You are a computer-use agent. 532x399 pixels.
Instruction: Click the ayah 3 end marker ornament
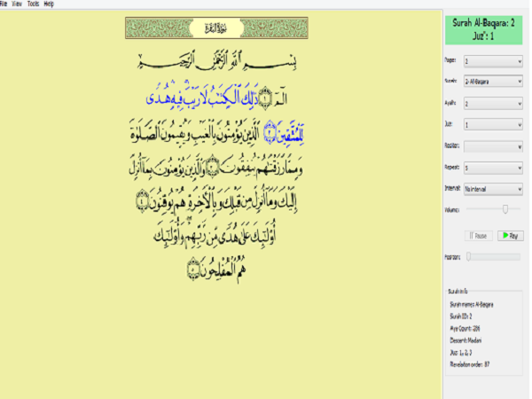point(213,166)
